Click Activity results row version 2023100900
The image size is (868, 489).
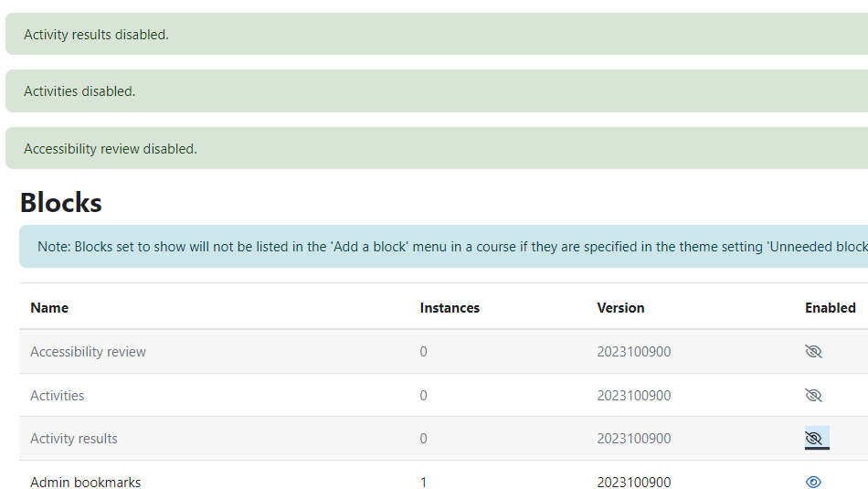[x=634, y=439]
